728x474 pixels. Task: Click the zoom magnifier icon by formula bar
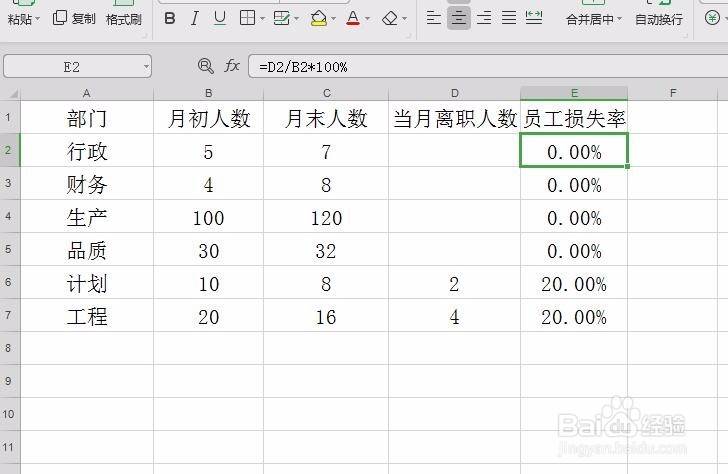pyautogui.click(x=205, y=66)
